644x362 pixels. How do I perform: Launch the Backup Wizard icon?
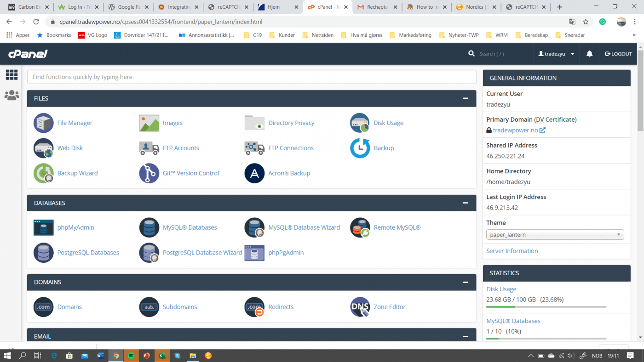[x=44, y=173]
